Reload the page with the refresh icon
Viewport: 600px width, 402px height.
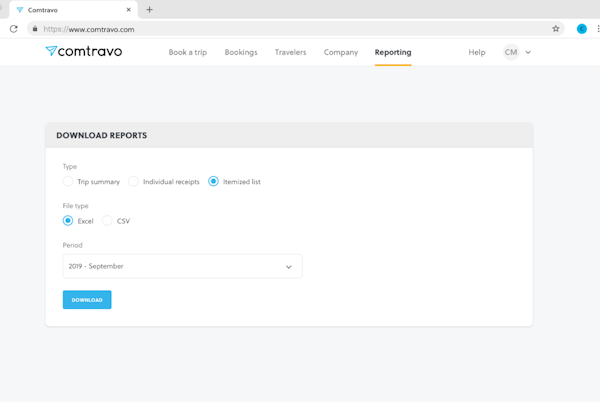pos(13,29)
